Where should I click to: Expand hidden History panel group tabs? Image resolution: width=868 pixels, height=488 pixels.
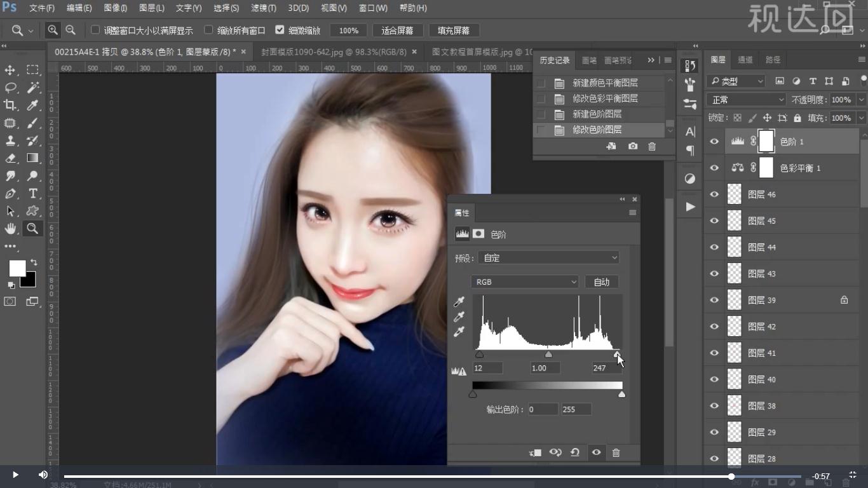click(651, 60)
